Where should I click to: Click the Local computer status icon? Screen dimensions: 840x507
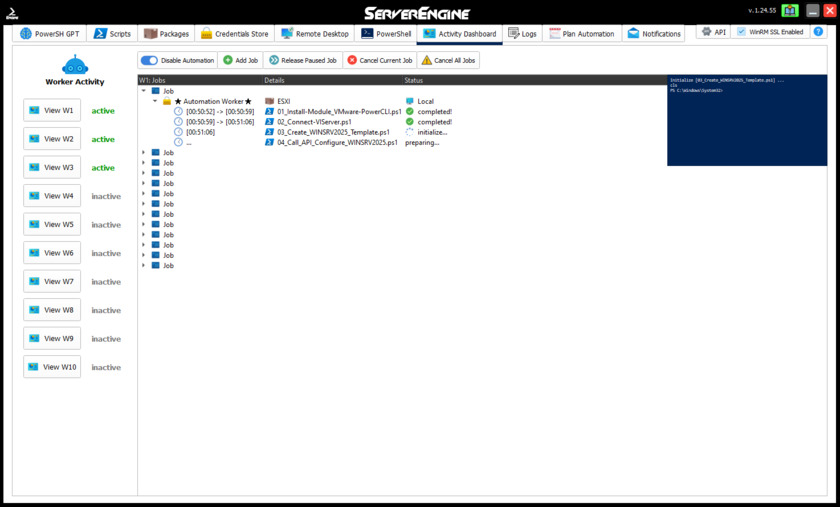[410, 101]
